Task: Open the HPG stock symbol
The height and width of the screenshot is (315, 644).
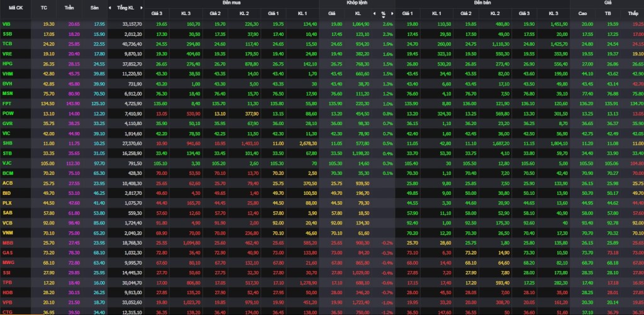Action: tap(7, 64)
